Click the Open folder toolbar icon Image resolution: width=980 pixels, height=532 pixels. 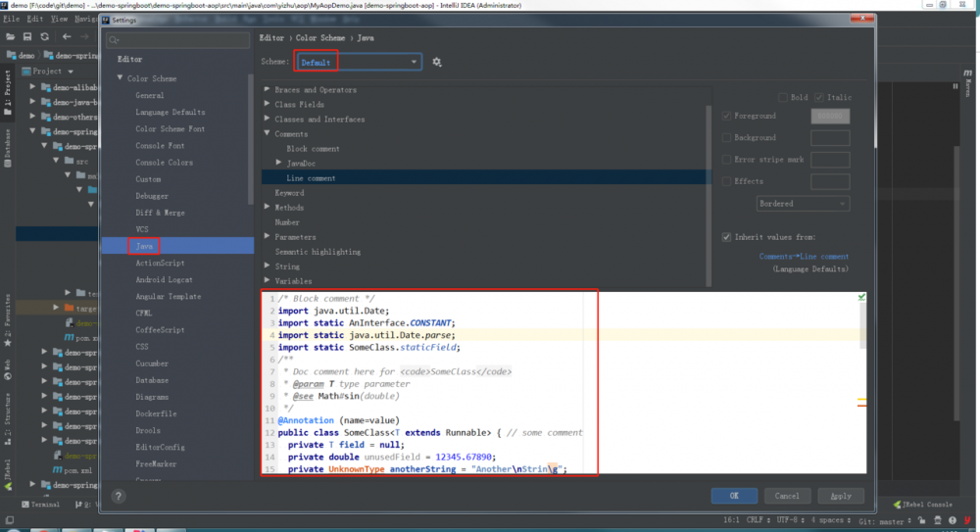pyautogui.click(x=11, y=36)
